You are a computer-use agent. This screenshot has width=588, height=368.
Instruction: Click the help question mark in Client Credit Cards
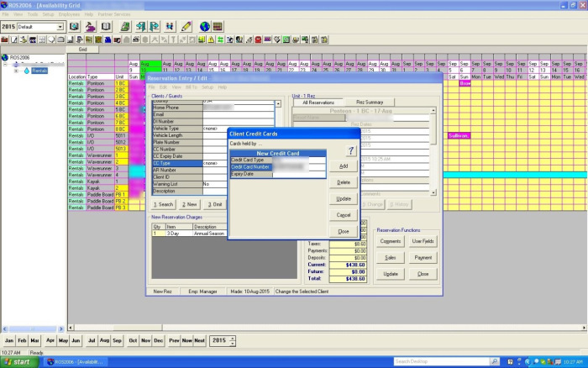pyautogui.click(x=352, y=150)
